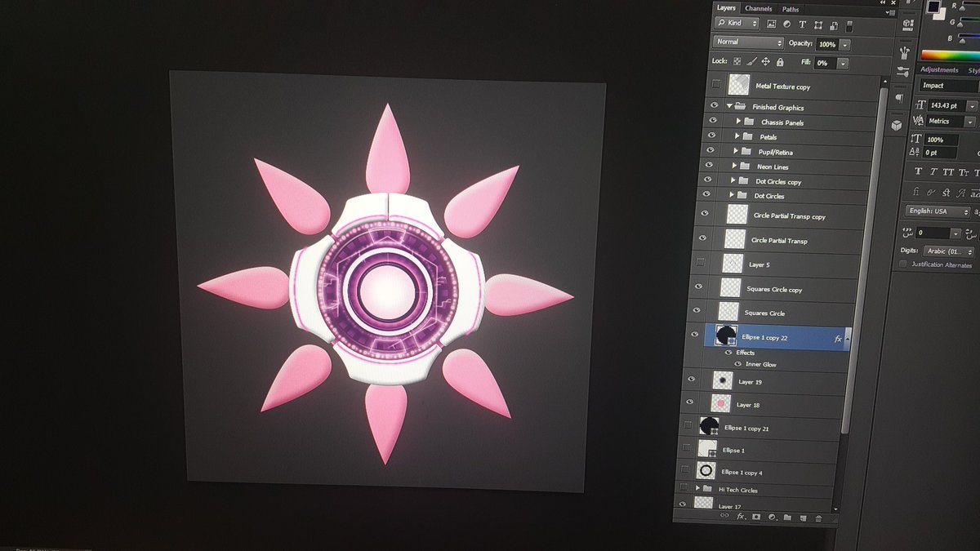The image size is (980, 551).
Task: Filter layers by type (T) layers
Action: (x=803, y=24)
